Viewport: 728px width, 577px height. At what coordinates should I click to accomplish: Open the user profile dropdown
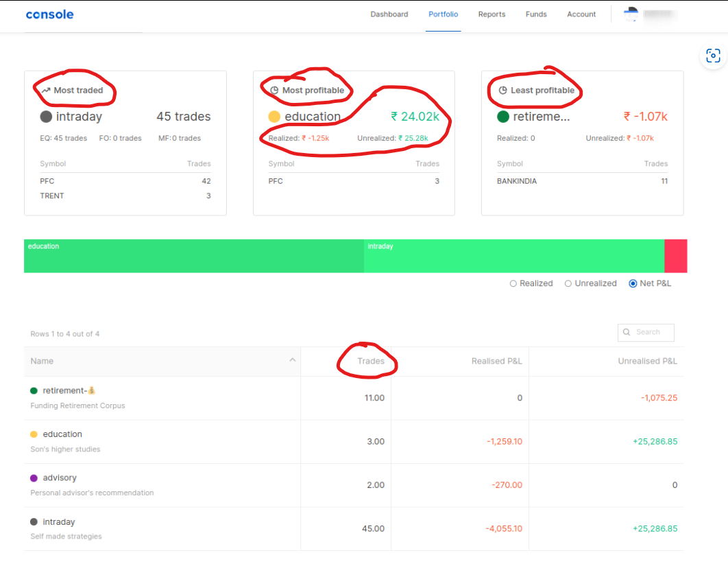[x=644, y=14]
